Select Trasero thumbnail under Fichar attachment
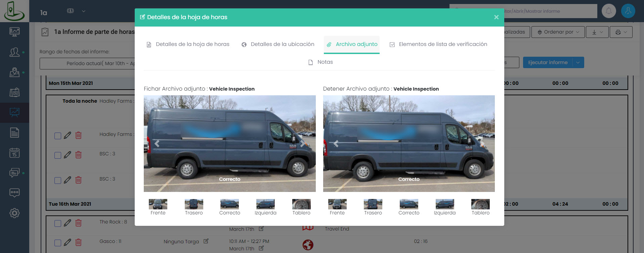Screen dimensions: 644x253 [194, 204]
